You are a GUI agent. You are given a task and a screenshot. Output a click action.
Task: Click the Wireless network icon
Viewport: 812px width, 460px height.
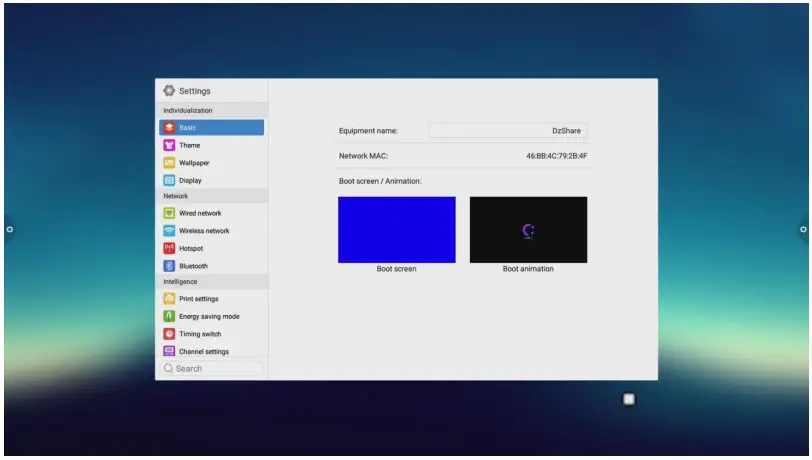[x=169, y=231]
